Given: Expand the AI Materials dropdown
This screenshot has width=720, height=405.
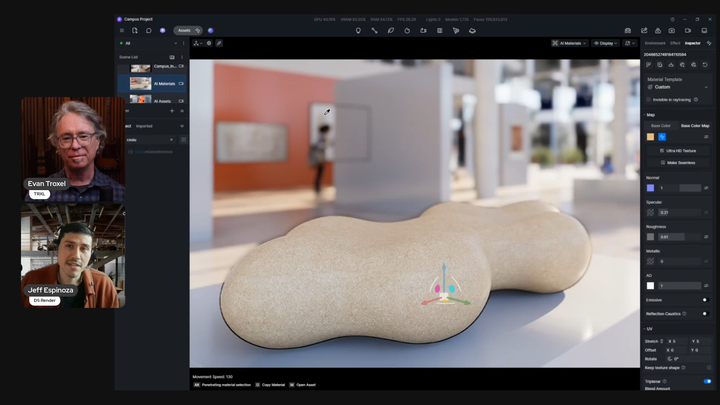Looking at the screenshot, I should coord(569,43).
